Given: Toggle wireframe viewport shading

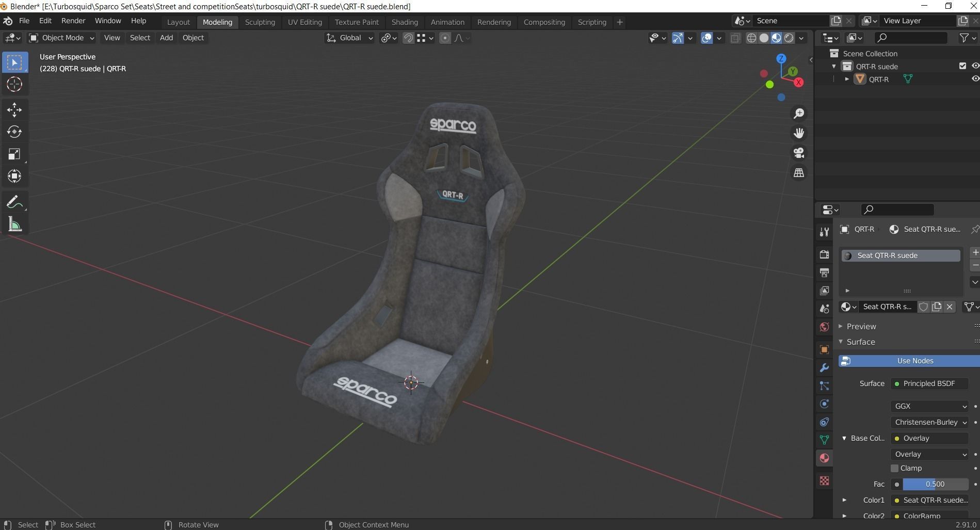Looking at the screenshot, I should tap(751, 38).
